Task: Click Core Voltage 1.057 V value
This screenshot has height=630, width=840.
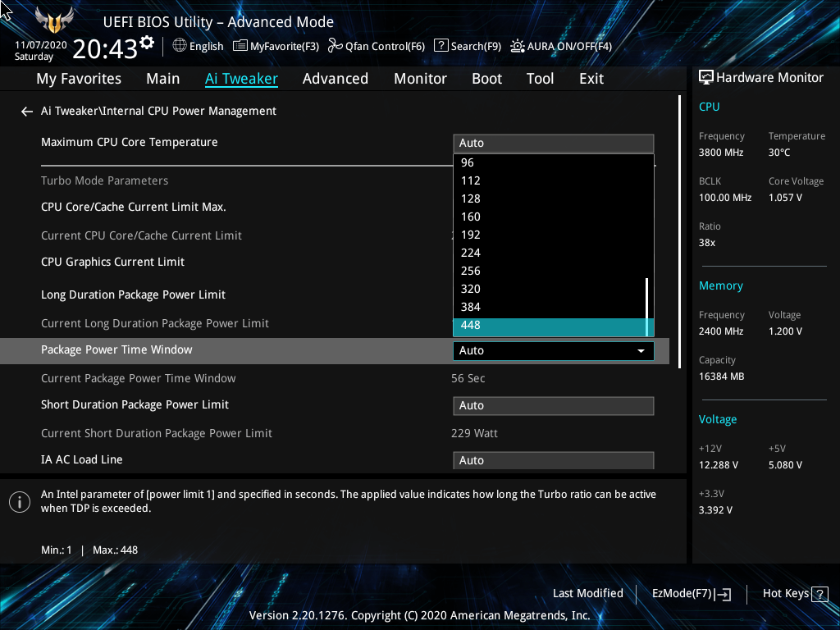Action: tap(785, 198)
